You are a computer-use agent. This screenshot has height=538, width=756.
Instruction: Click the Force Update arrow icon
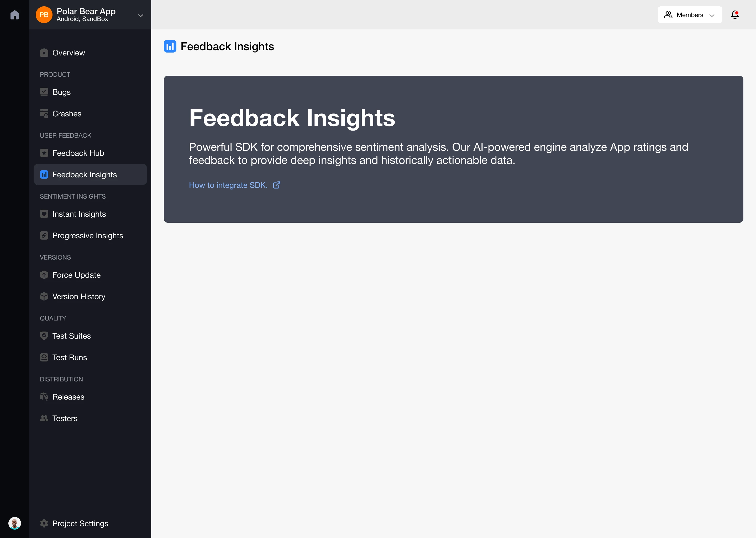click(44, 275)
